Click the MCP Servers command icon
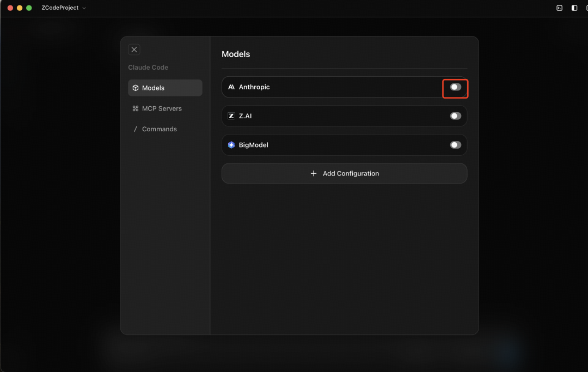 pos(136,108)
